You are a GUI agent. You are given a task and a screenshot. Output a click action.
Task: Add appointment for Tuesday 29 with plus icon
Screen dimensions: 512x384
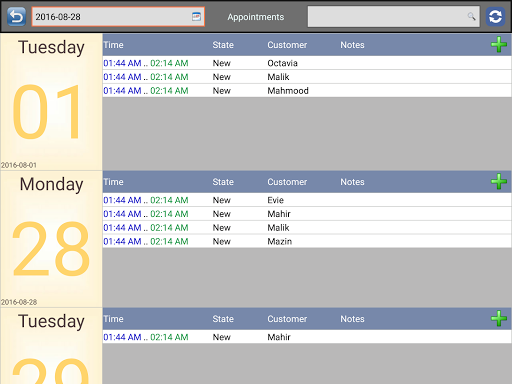(499, 319)
